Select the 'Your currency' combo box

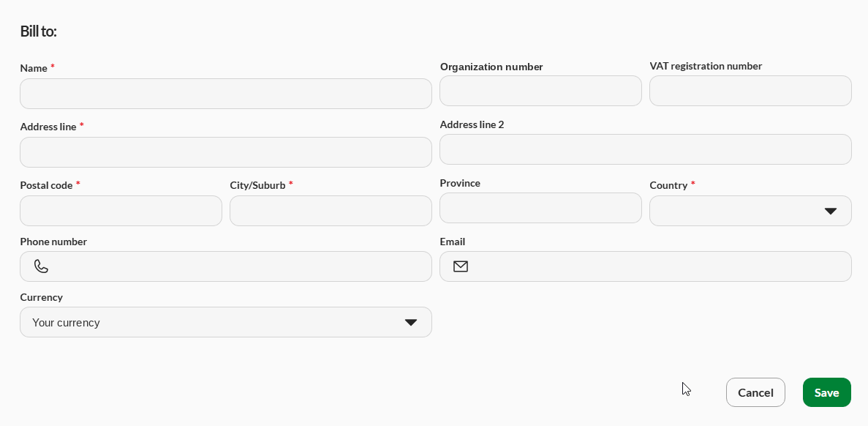click(226, 322)
